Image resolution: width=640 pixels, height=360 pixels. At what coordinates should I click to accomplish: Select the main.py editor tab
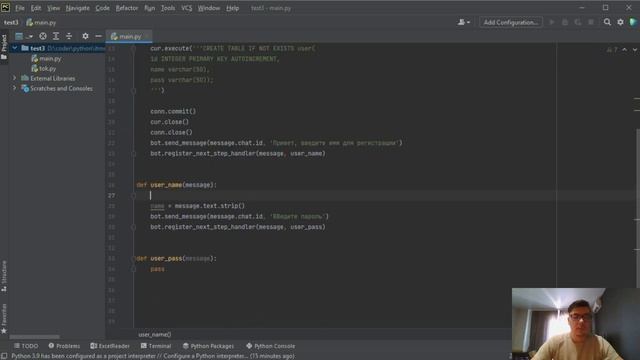pos(129,36)
